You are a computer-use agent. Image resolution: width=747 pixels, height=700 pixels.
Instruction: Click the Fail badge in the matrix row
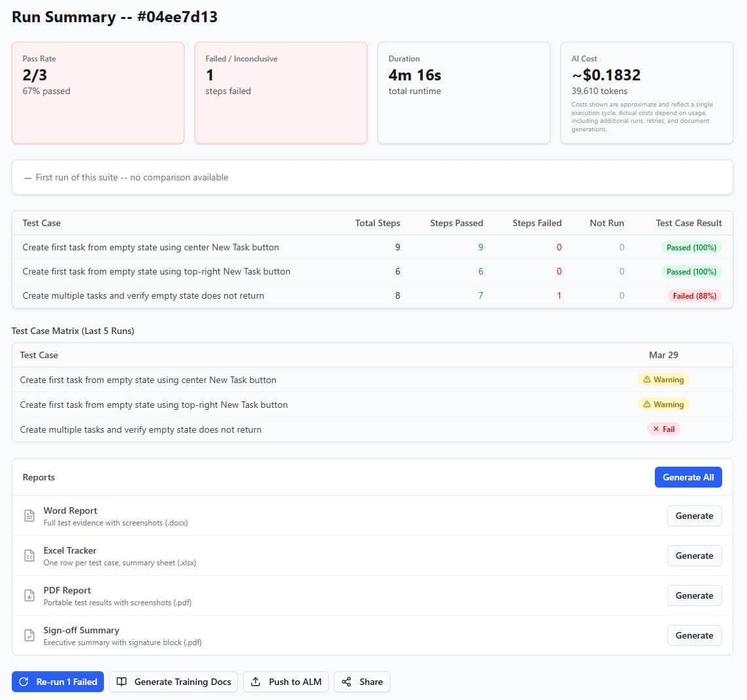tap(663, 429)
